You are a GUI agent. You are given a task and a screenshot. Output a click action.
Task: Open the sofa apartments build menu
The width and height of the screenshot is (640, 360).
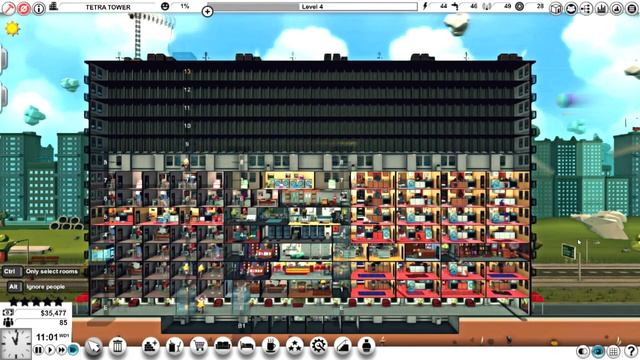(x=223, y=346)
